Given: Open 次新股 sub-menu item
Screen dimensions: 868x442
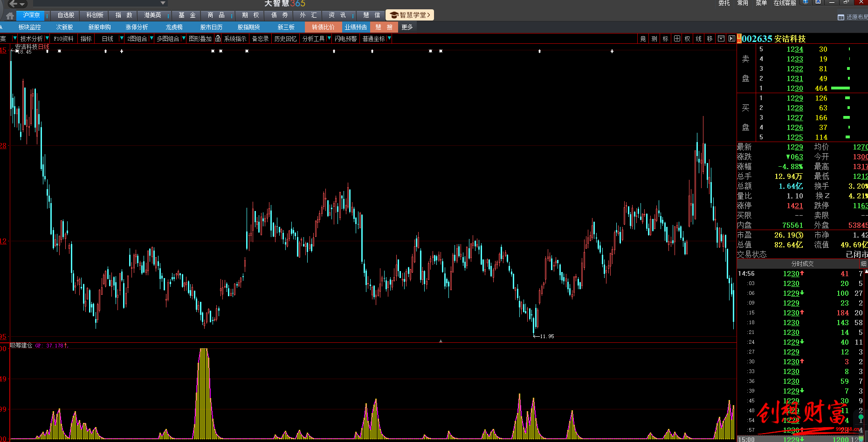Looking at the screenshot, I should [64, 27].
